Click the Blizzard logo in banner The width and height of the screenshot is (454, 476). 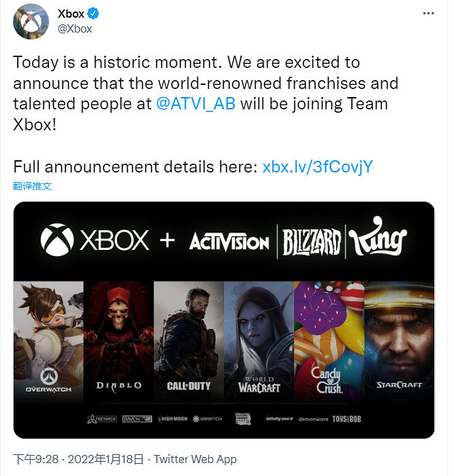point(309,240)
